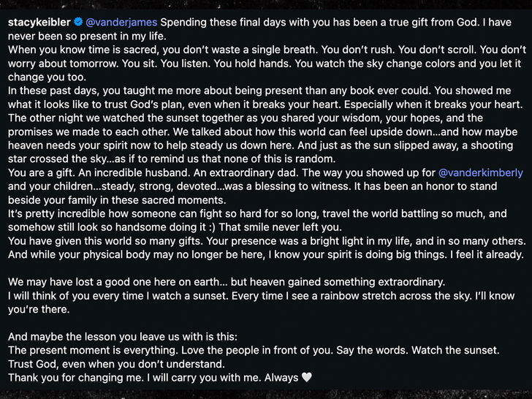Click the line "The present moment is everything"
The height and width of the screenshot is (399, 532).
click(219, 350)
